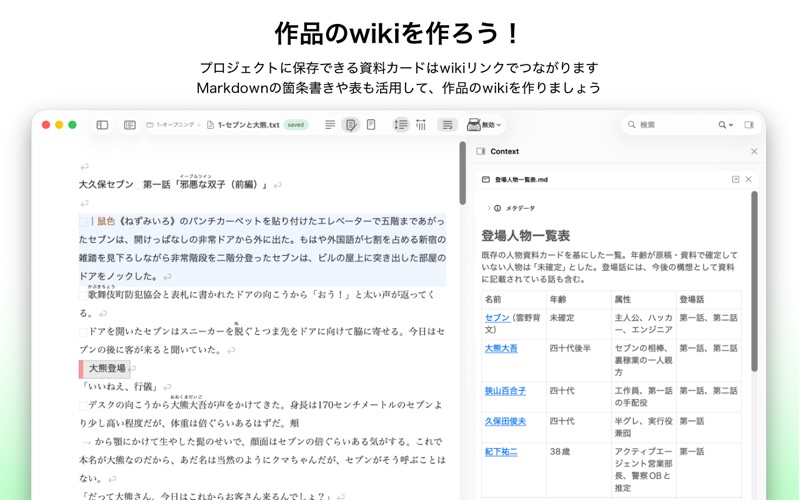The width and height of the screenshot is (800, 500).
Task: Open the 久保田俊夫 wiki link
Action: [505, 421]
